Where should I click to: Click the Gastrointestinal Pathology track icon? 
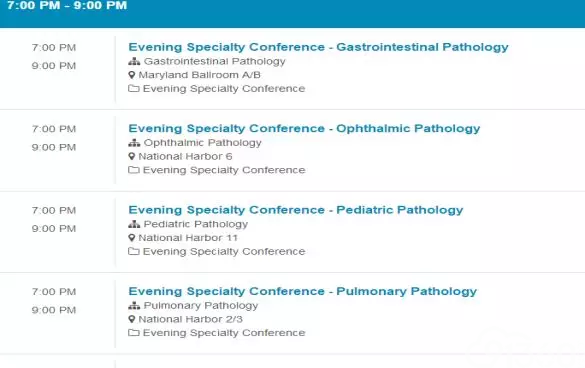134,61
